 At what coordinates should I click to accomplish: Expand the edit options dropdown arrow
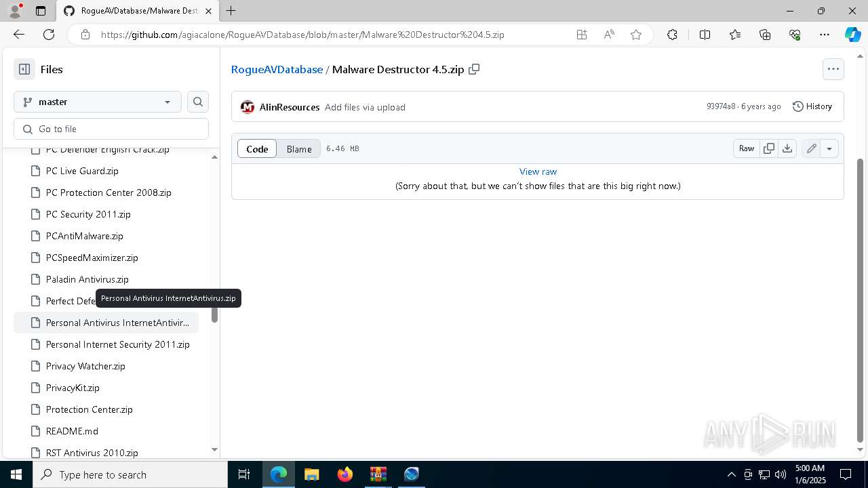829,148
